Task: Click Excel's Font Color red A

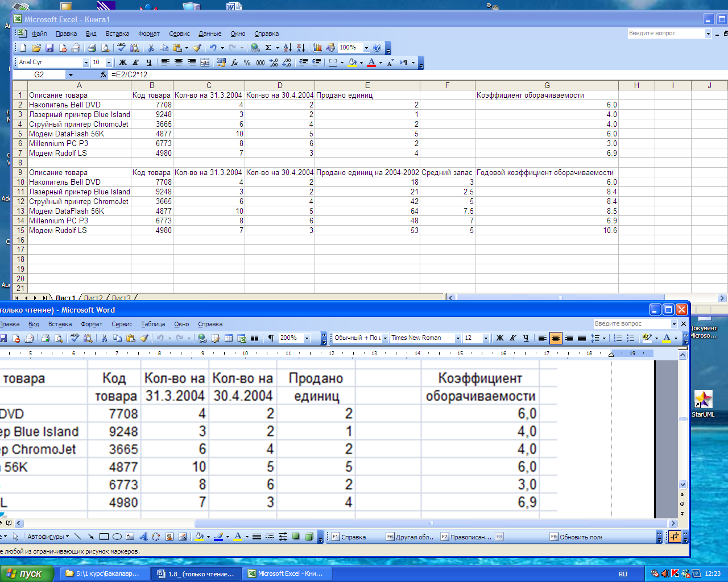Action: click(371, 63)
